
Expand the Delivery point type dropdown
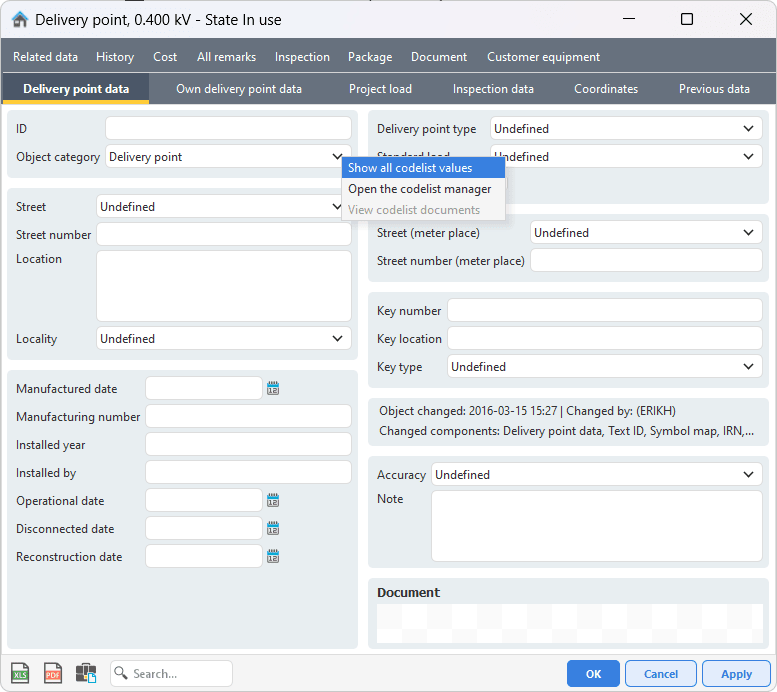pyautogui.click(x=749, y=129)
